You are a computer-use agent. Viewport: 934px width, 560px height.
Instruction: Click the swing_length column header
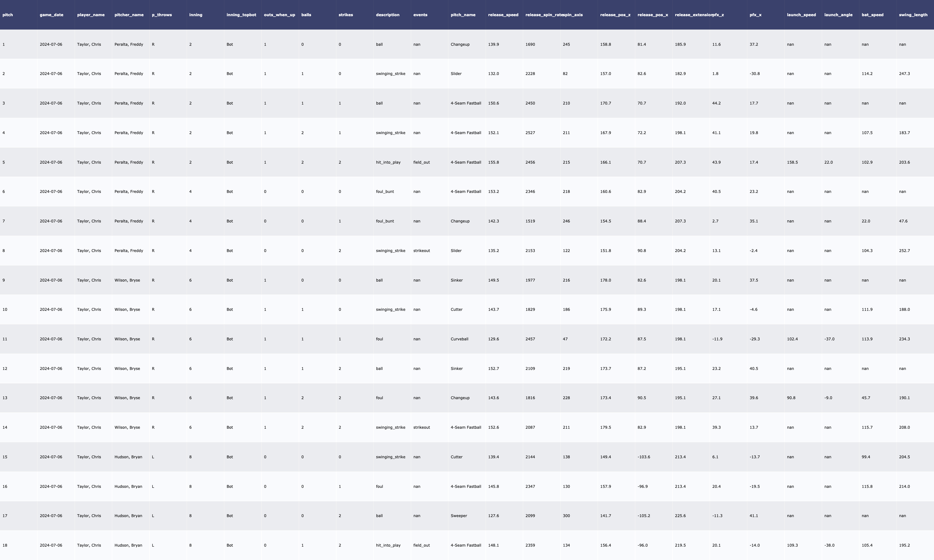(913, 15)
